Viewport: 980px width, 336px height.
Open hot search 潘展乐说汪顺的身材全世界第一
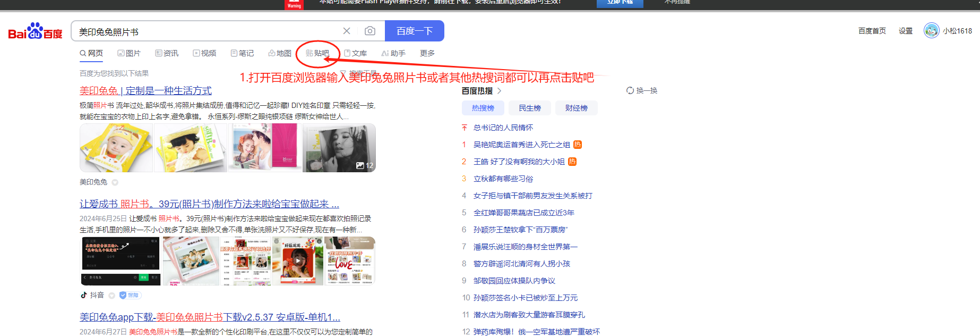tap(526, 247)
